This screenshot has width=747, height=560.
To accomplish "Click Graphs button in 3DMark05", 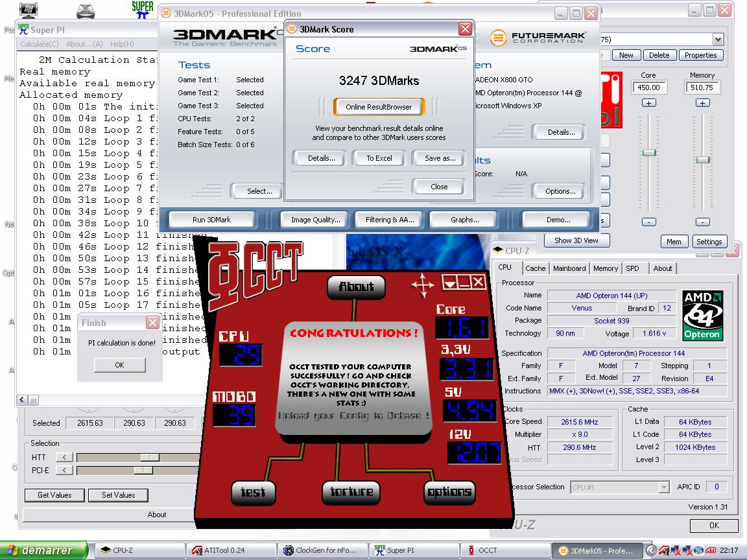I will (x=464, y=220).
